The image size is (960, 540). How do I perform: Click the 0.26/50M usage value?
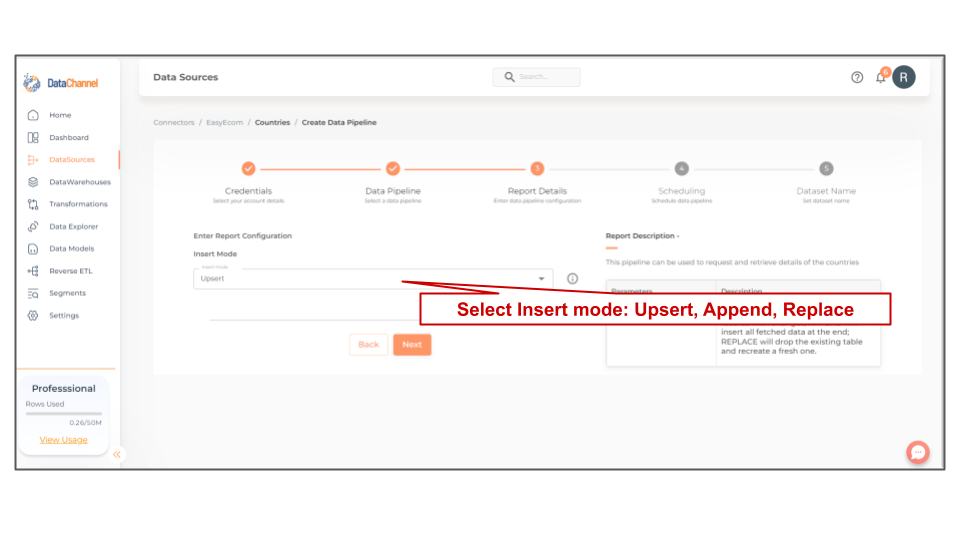point(86,422)
